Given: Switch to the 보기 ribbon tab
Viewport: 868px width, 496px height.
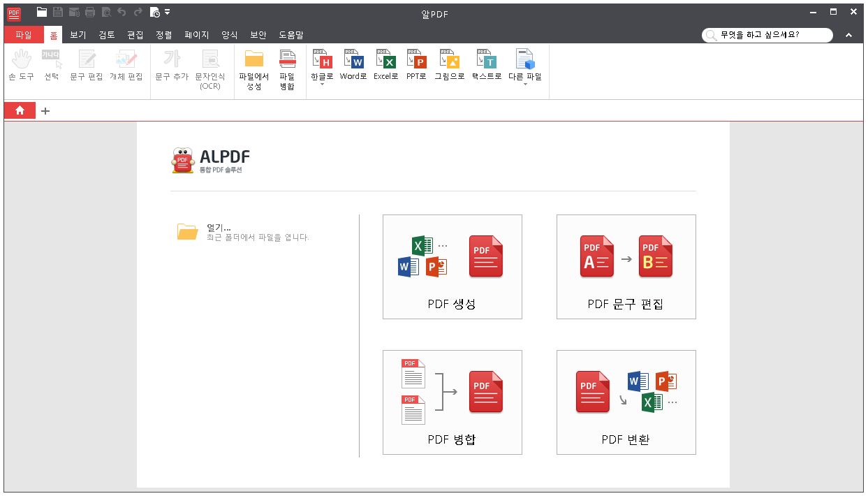Looking at the screenshot, I should [78, 34].
